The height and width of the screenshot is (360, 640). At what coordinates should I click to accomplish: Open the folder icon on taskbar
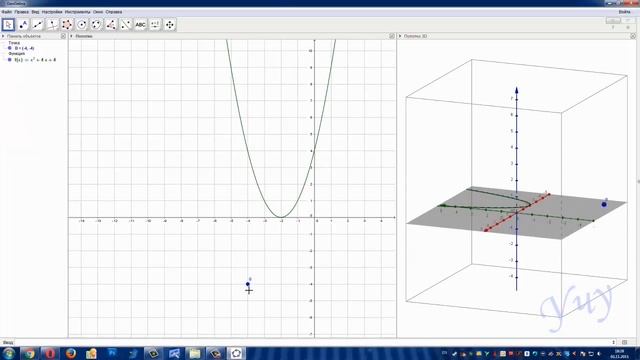coord(195,353)
